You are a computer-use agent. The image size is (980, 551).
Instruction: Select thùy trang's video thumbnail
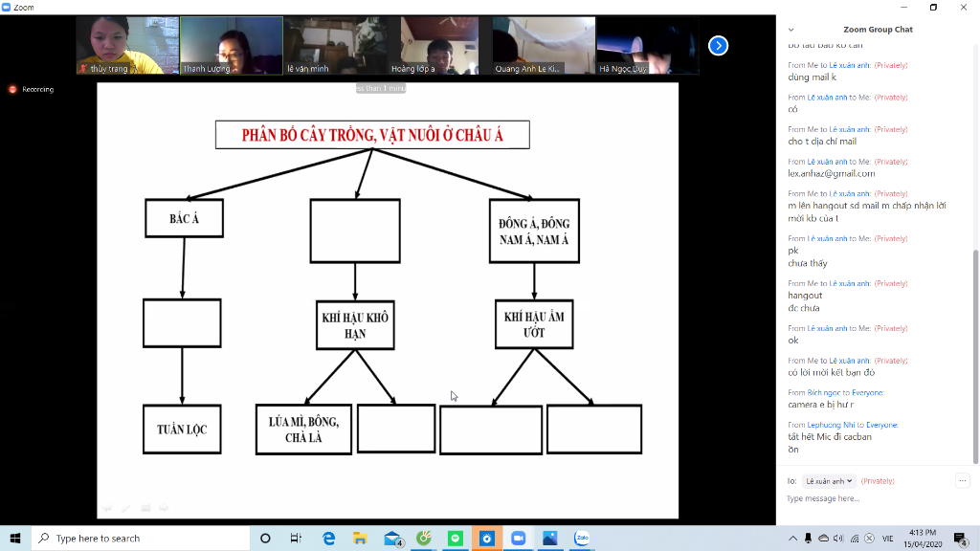click(x=127, y=46)
